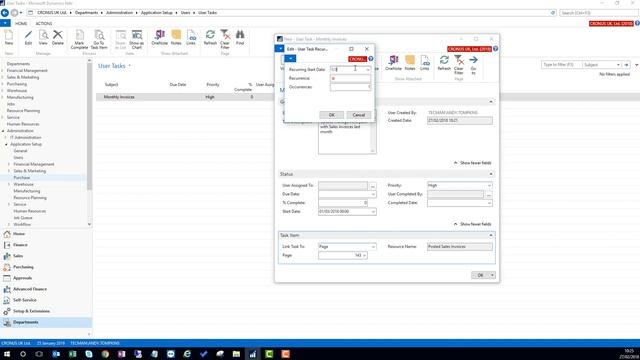Screen dimensions: 640x360
Task: Click the View icon in main ribbon
Action: 43,37
